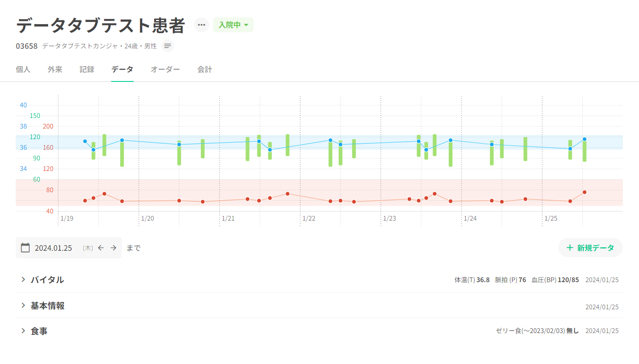639x364 pixels.
Task: Click the 1/21 date label on the chart
Action: tap(228, 218)
